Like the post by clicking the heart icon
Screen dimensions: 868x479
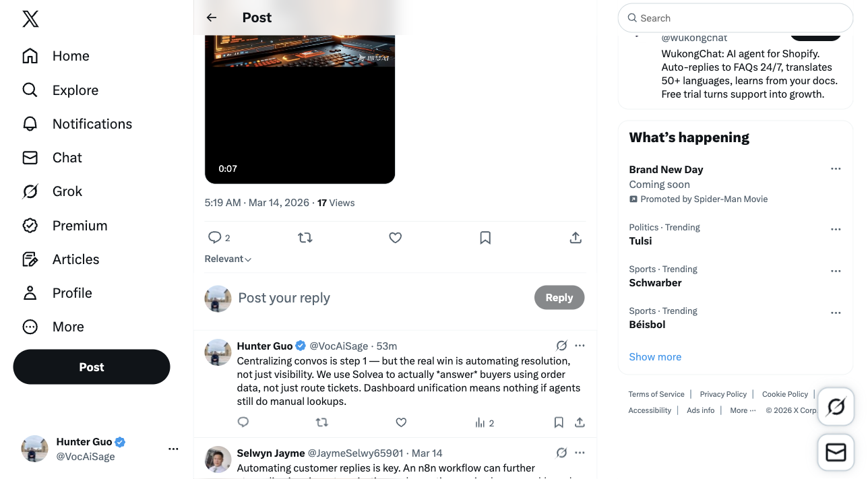pos(395,237)
